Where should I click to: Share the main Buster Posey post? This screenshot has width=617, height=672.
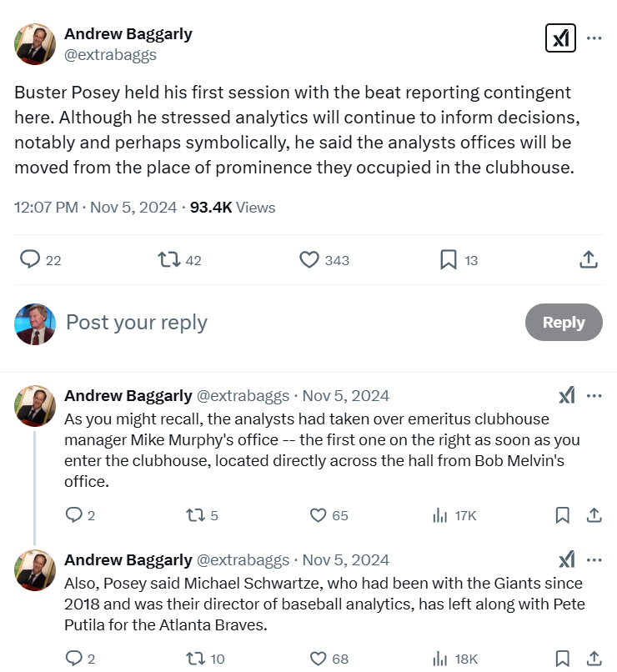(589, 260)
